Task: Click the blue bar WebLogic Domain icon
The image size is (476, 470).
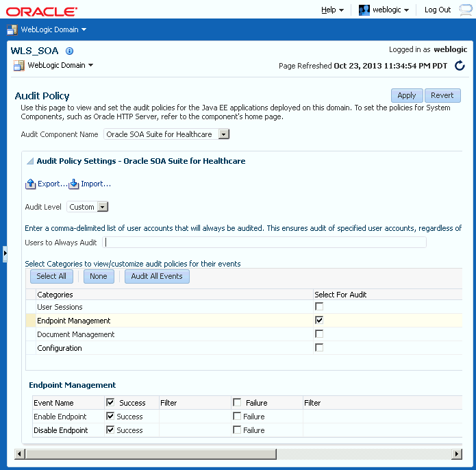Action: 12,29
